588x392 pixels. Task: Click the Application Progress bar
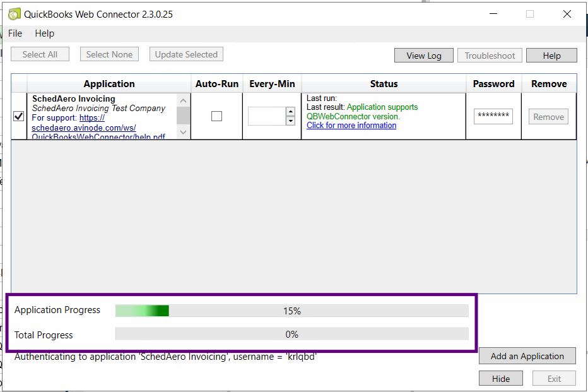(291, 311)
